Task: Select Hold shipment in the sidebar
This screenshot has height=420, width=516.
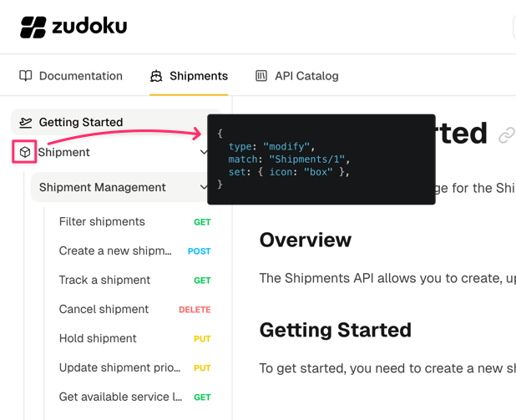Action: (x=98, y=339)
